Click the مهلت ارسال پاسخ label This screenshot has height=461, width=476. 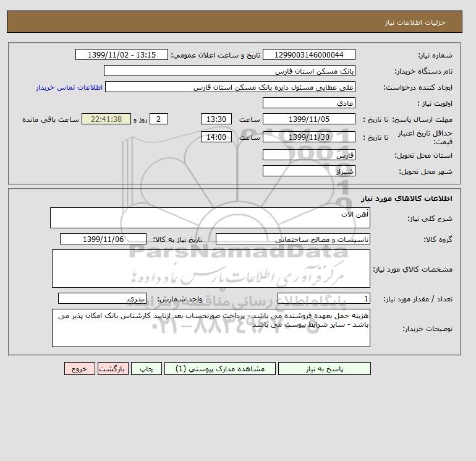(x=422, y=119)
